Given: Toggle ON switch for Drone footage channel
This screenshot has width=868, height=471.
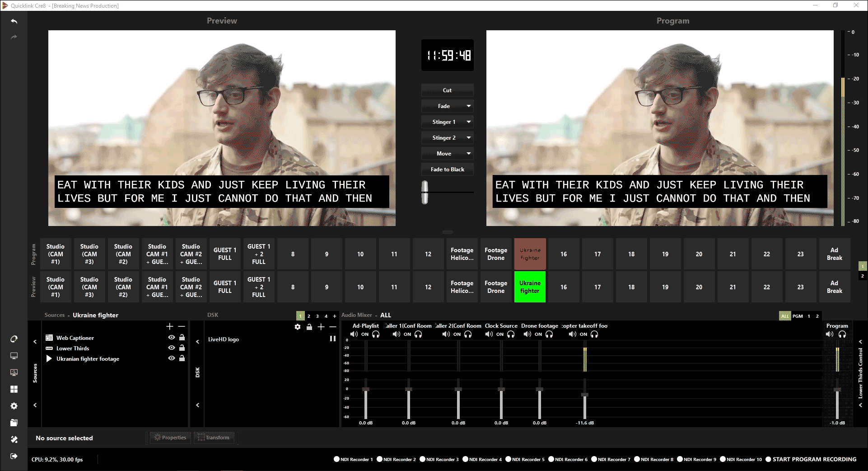Looking at the screenshot, I should coord(538,334).
